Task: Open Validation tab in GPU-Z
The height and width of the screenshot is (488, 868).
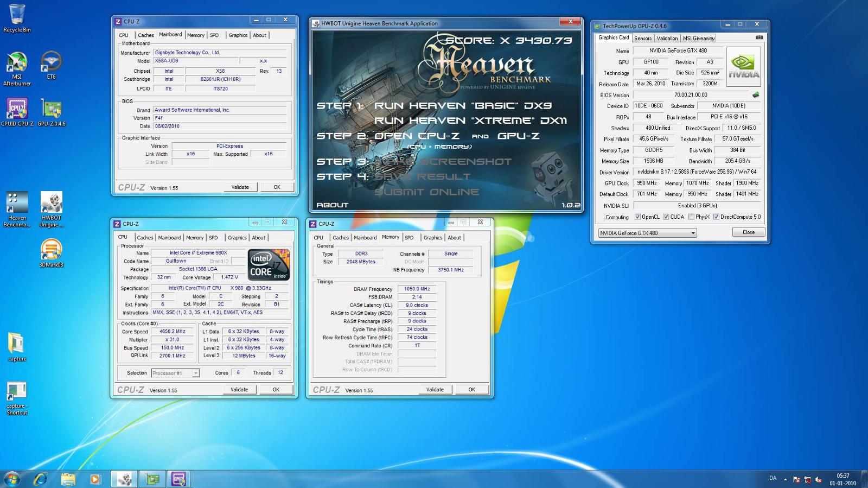Action: 667,39
